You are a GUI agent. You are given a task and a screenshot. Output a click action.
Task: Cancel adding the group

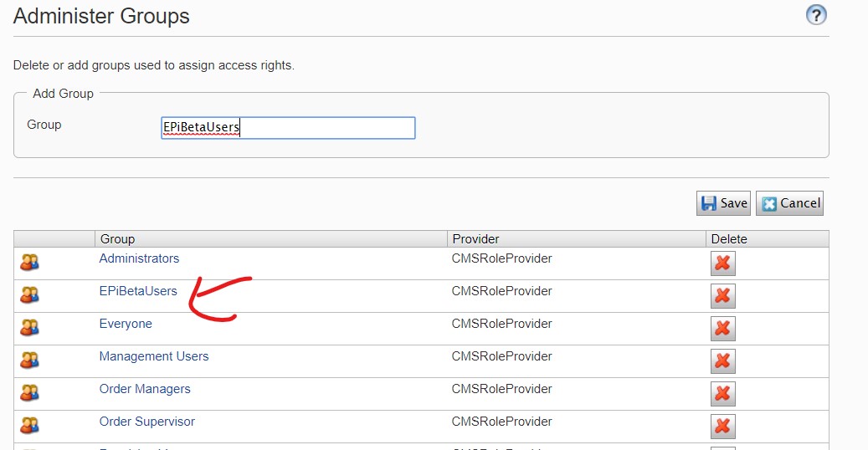point(790,203)
